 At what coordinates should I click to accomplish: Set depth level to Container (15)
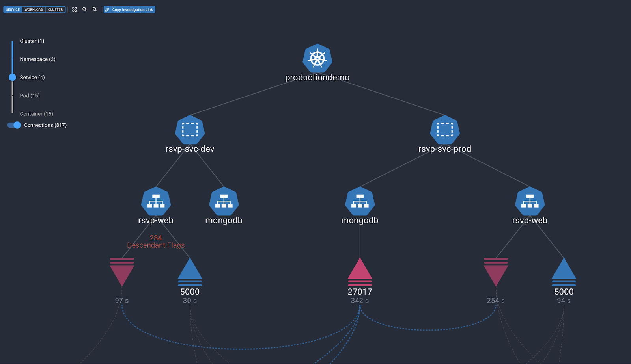pos(36,114)
